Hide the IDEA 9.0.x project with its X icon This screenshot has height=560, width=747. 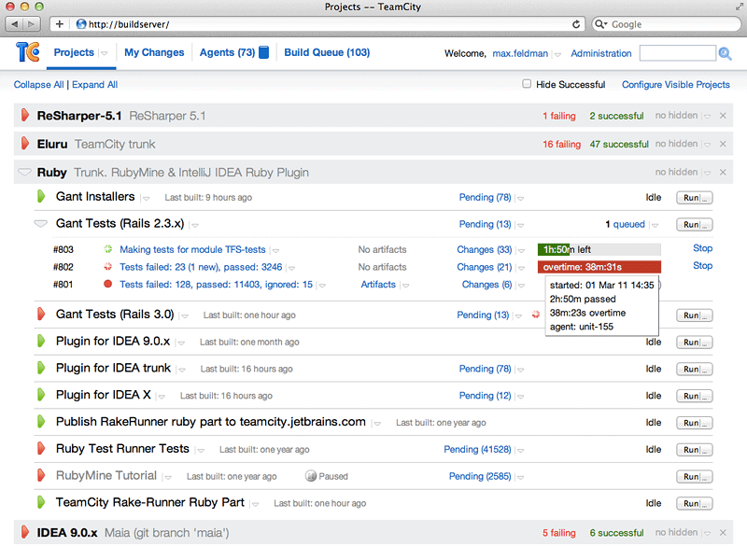[x=723, y=533]
